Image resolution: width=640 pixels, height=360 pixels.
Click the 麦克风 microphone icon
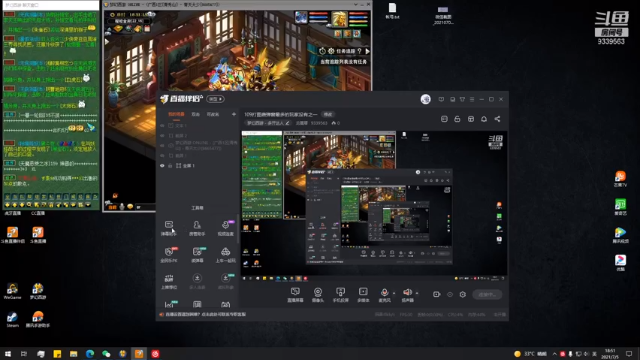click(x=384, y=292)
